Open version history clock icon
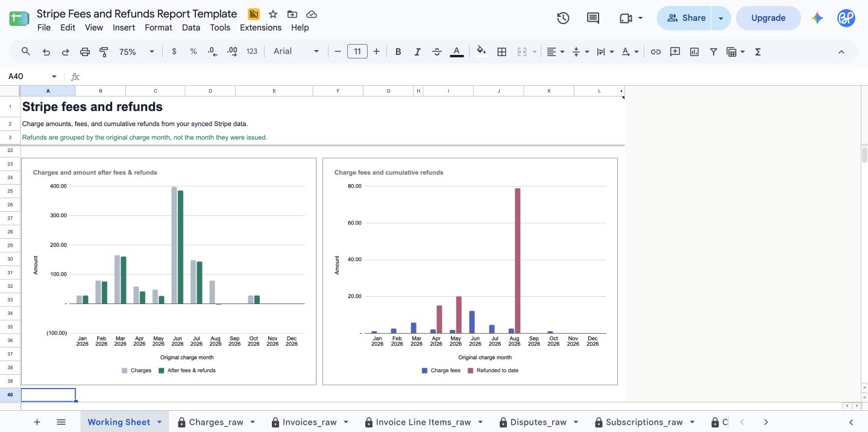The width and height of the screenshot is (868, 432). (563, 18)
